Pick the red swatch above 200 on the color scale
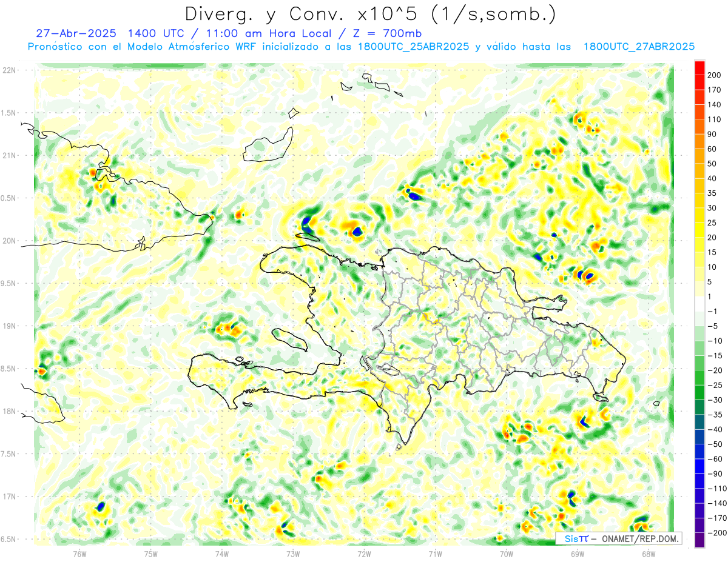Screen dimensions: 728x562 (700, 68)
